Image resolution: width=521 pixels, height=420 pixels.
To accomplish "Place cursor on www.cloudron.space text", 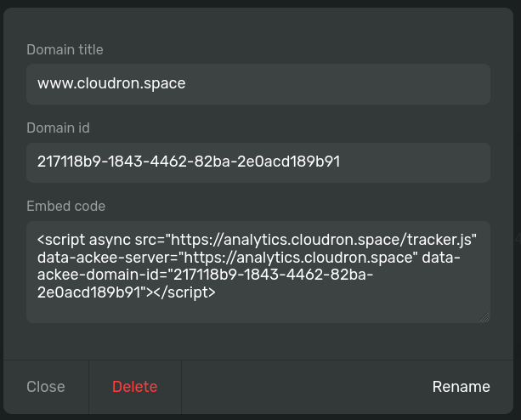I will point(111,84).
